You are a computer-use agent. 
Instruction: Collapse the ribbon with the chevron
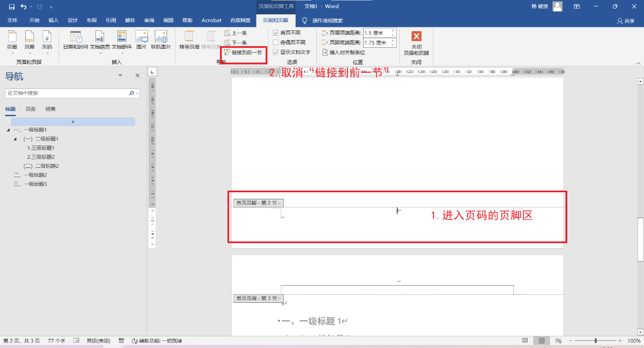coord(638,63)
